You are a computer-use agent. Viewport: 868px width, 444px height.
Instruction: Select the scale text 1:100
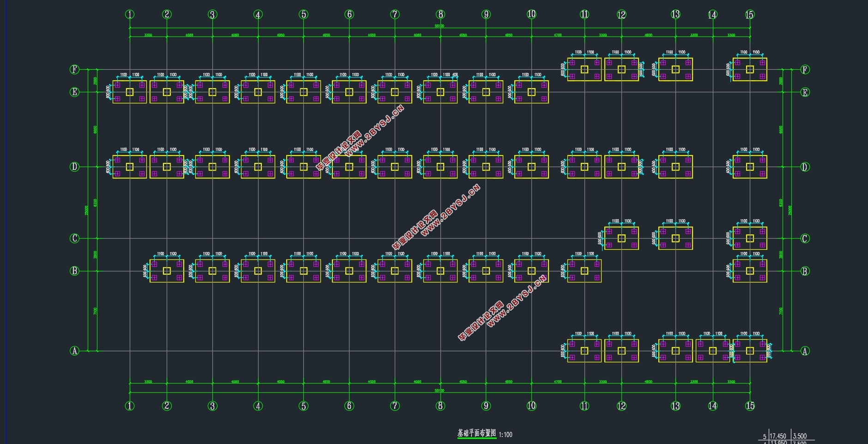[x=506, y=434]
